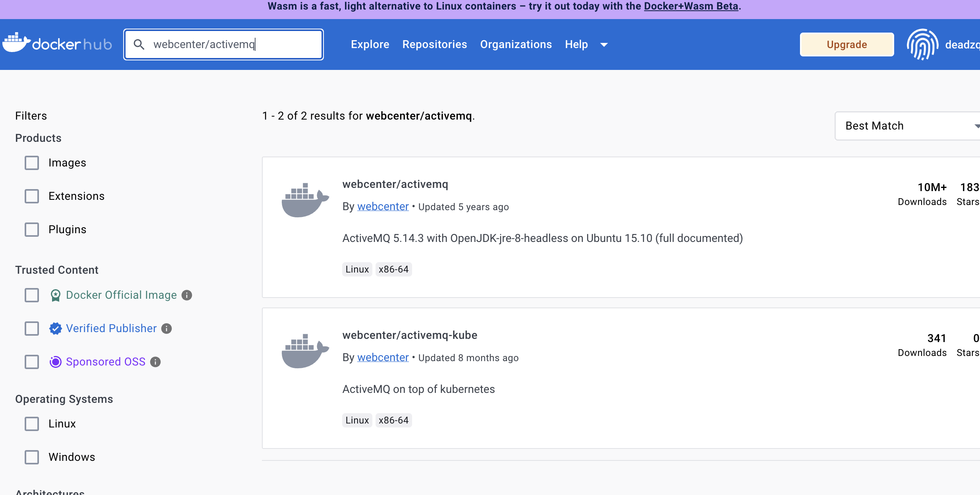Open the Organizations navigation item
The height and width of the screenshot is (495, 980).
click(515, 44)
